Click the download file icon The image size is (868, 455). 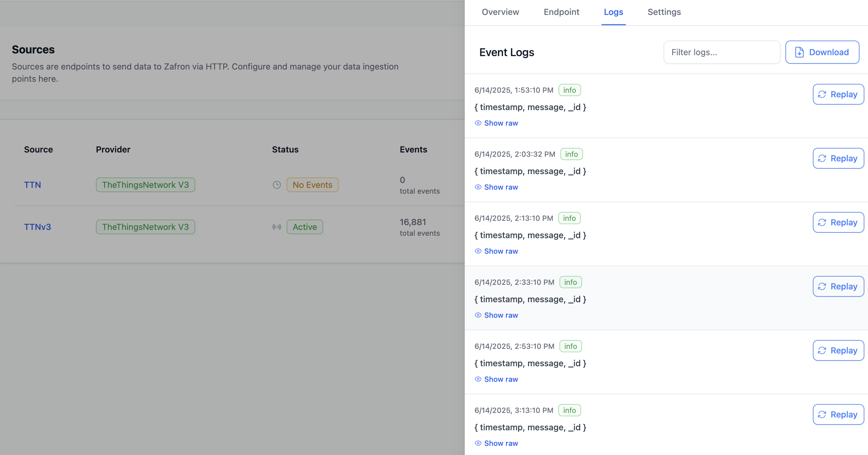(799, 52)
